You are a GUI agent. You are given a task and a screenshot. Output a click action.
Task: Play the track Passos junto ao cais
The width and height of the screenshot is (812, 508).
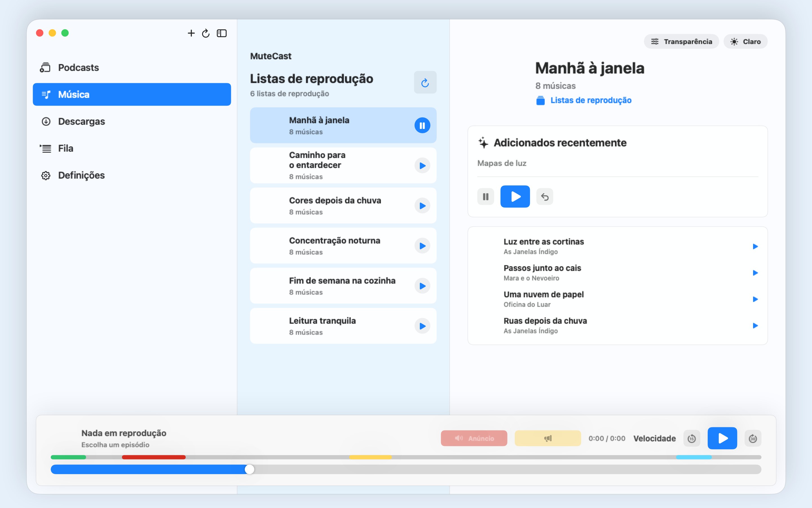[x=755, y=273]
